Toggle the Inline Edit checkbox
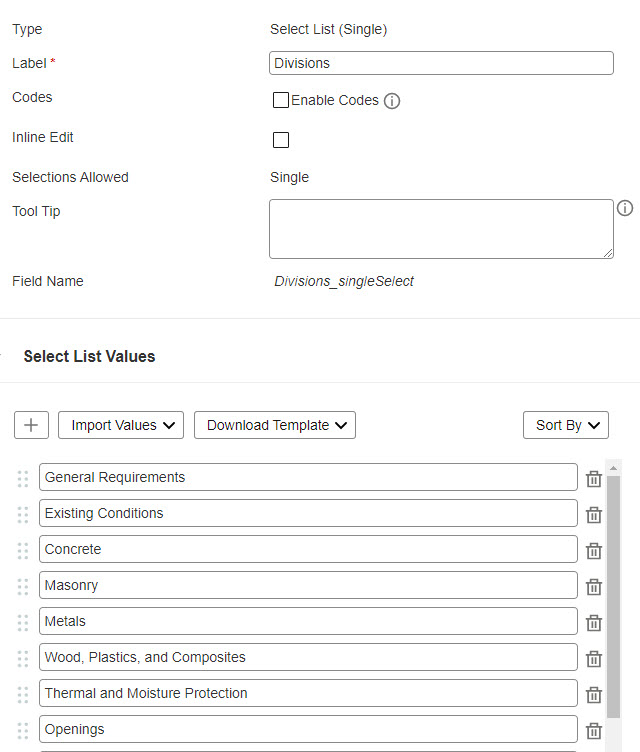The height and width of the screenshot is (752, 640). pos(281,140)
